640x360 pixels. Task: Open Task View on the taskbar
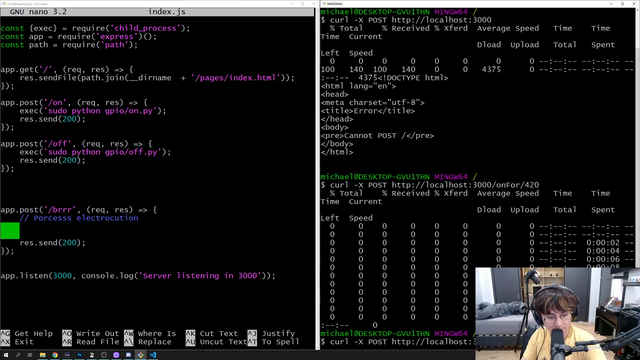coord(30,355)
